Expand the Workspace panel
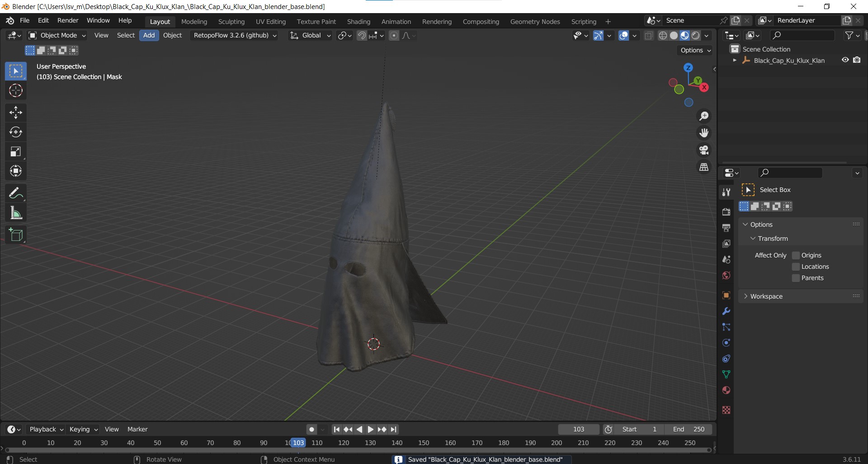868x464 pixels. click(745, 296)
